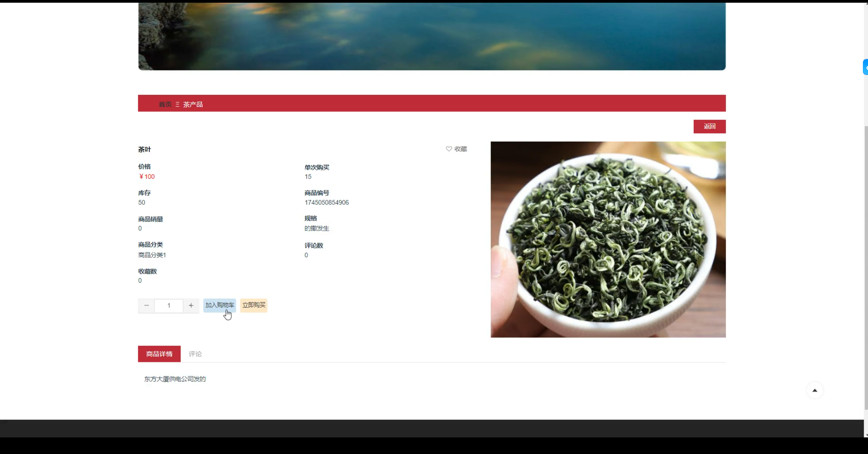Click the heart favorite icon
This screenshot has width=868, height=454.
pos(449,149)
